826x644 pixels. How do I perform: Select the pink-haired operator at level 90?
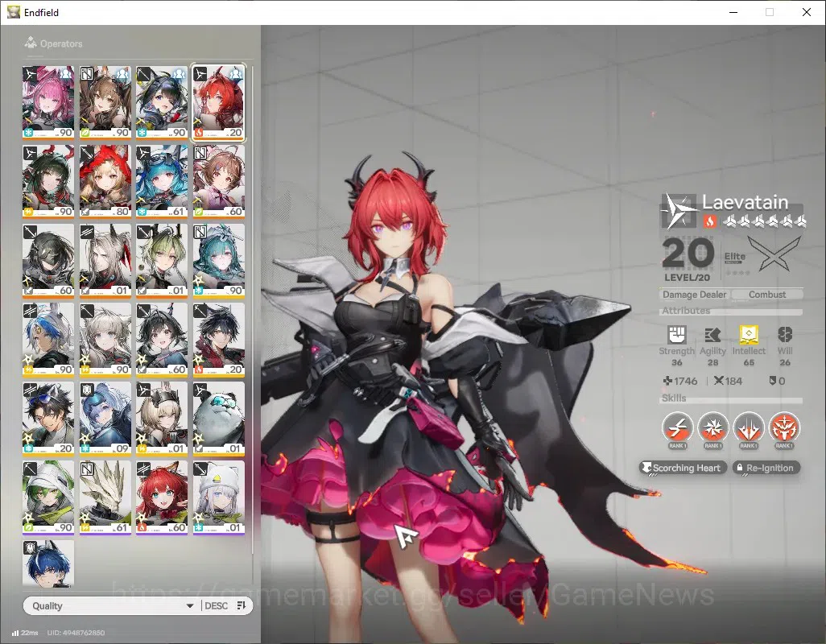48,102
